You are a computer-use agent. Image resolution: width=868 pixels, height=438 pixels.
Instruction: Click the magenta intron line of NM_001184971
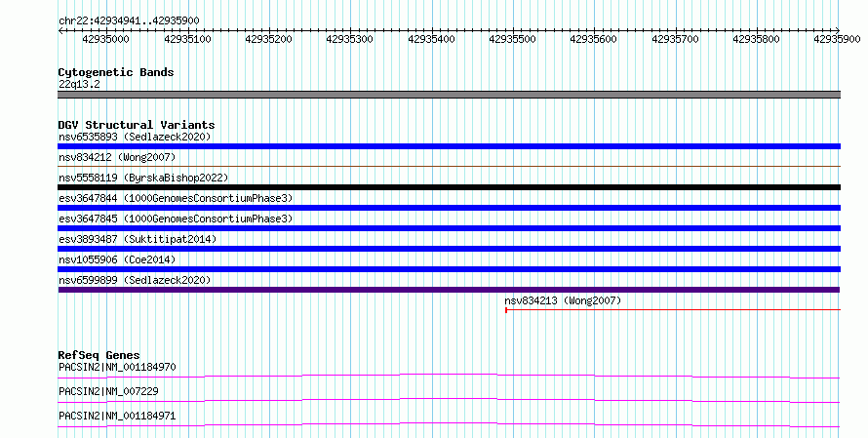click(449, 424)
